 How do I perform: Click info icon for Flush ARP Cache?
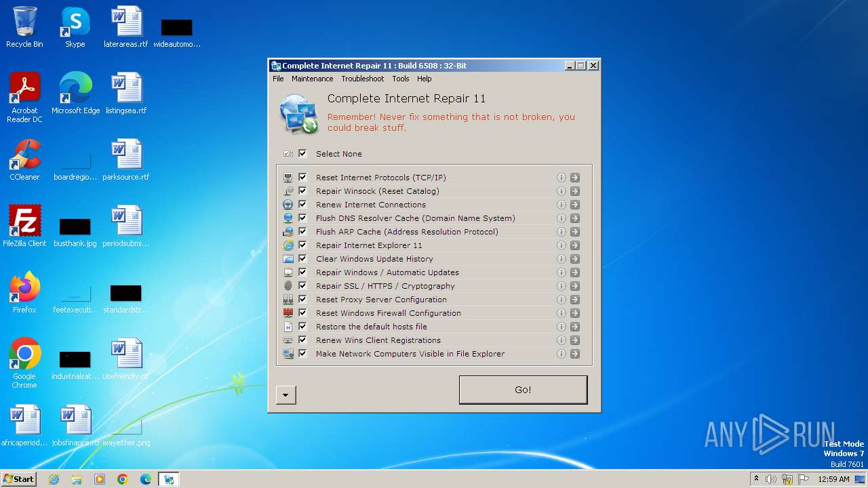[561, 232]
